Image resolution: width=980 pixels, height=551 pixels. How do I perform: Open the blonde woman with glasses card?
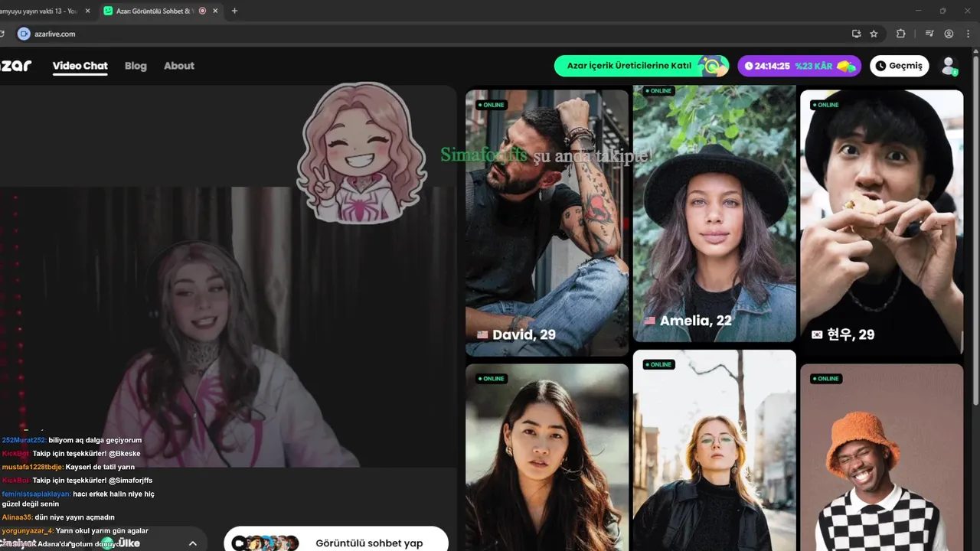click(714, 450)
